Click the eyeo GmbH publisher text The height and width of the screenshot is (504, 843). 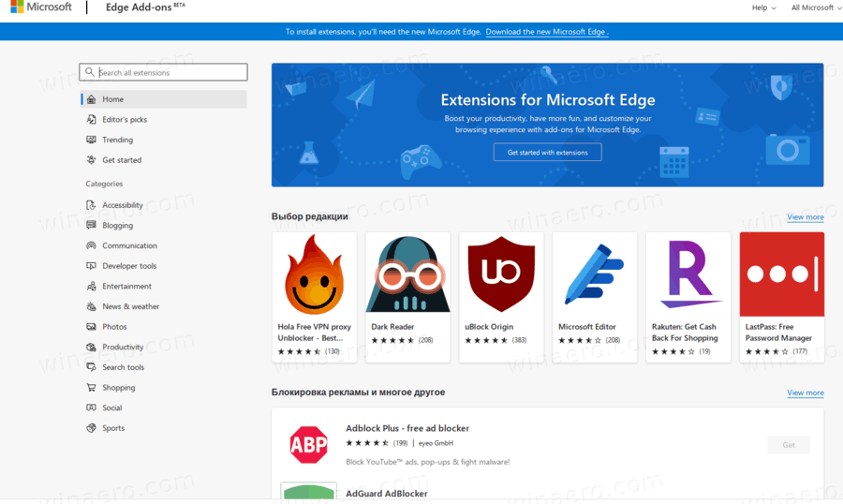(x=436, y=443)
